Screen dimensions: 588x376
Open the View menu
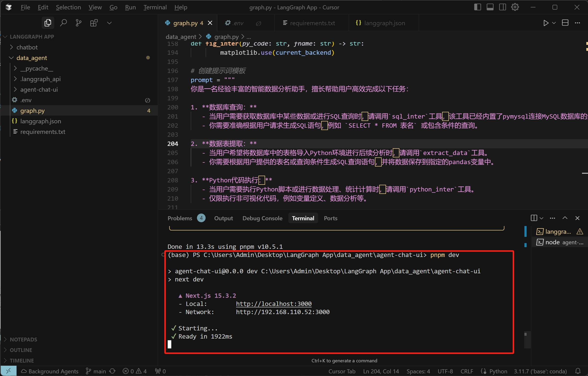(95, 7)
